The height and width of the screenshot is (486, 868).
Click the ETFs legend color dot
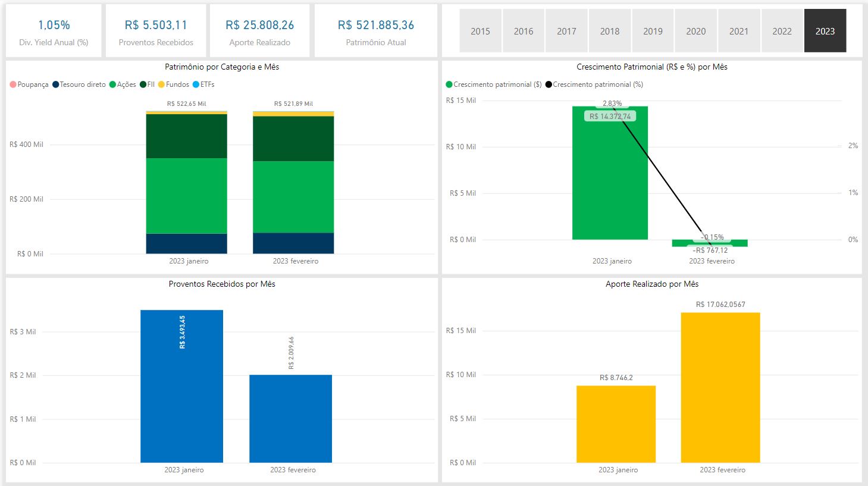pyautogui.click(x=196, y=84)
